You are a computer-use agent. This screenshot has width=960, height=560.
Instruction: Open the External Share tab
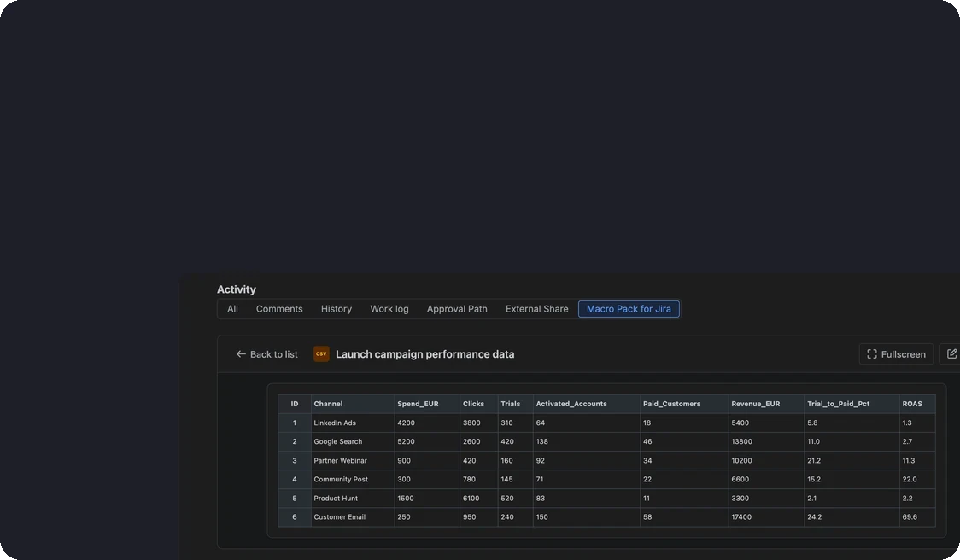coord(536,309)
